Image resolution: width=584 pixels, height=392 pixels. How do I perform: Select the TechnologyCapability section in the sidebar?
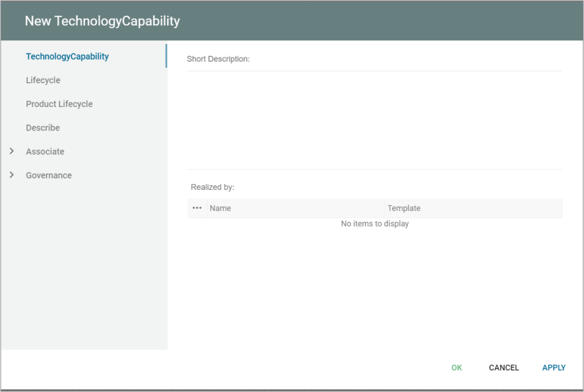click(x=67, y=56)
